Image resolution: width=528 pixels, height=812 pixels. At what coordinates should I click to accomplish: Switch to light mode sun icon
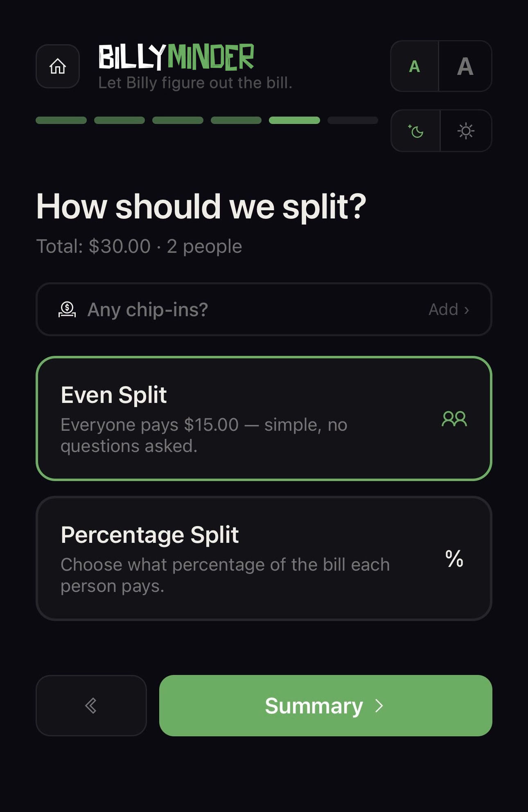[x=466, y=131]
